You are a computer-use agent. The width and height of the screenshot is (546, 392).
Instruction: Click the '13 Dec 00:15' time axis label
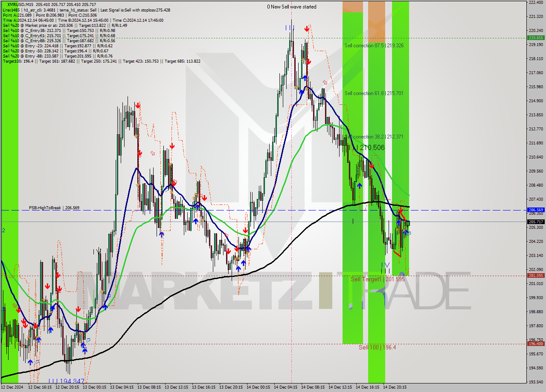[x=95, y=387]
